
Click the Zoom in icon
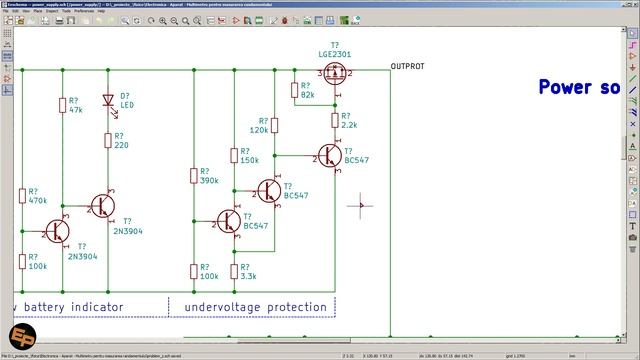[x=163, y=20]
